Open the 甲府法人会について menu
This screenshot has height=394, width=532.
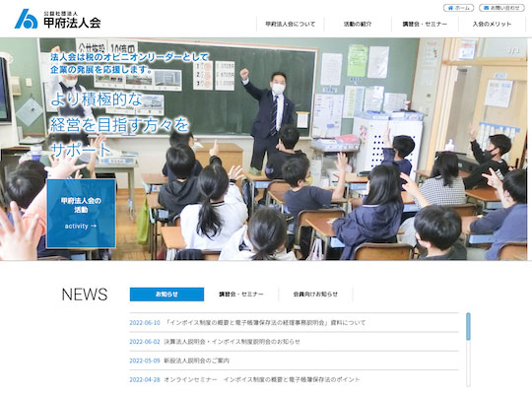pos(290,24)
